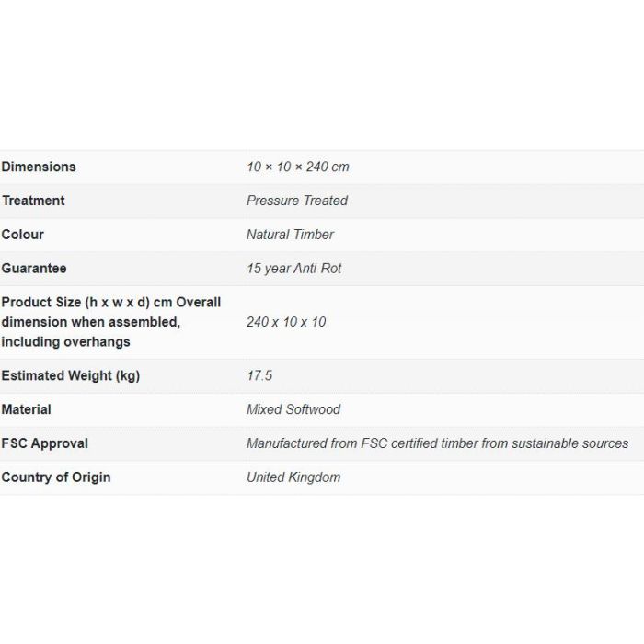The height and width of the screenshot is (644, 644).
Task: Select the Mixed Softwood value
Action: point(293,409)
